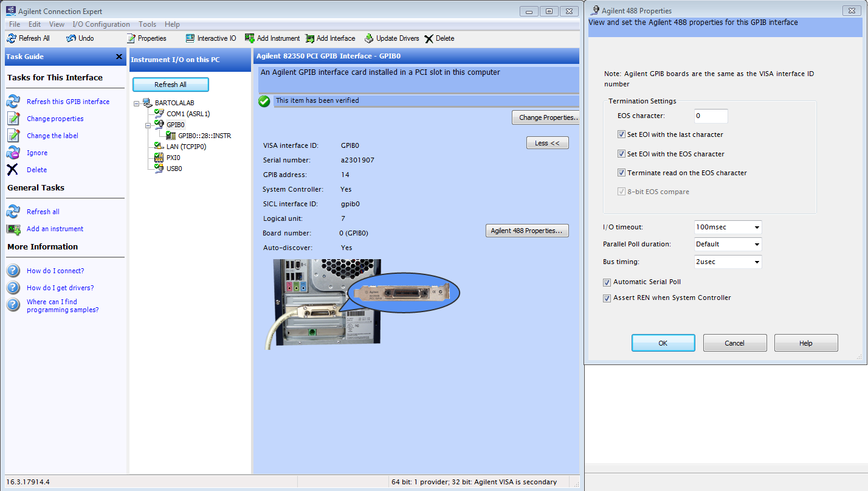Open the Edit menu
868x491 pixels.
pos(35,24)
